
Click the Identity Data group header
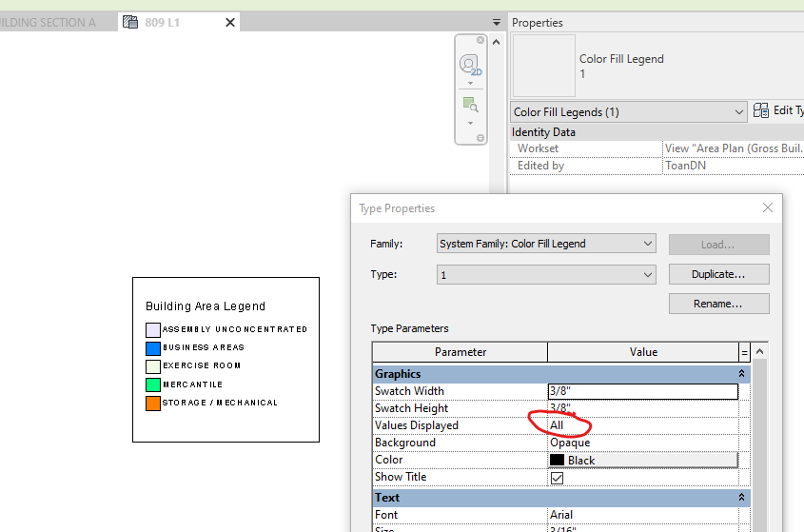(657, 132)
